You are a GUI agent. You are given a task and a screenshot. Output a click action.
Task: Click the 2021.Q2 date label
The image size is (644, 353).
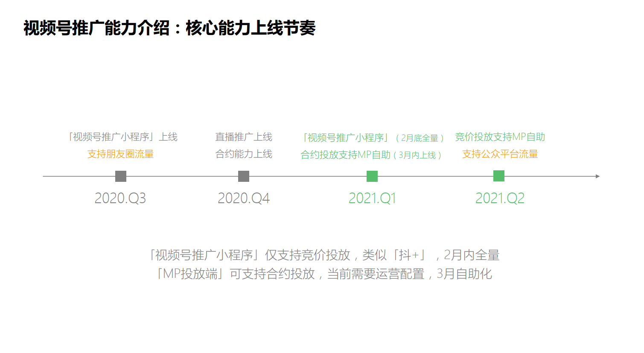pyautogui.click(x=500, y=198)
